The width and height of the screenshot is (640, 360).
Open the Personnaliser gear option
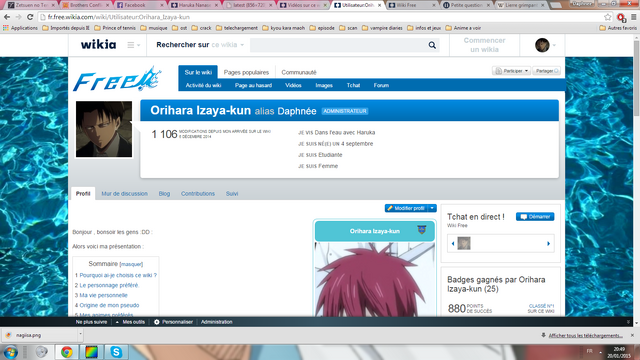[173, 322]
